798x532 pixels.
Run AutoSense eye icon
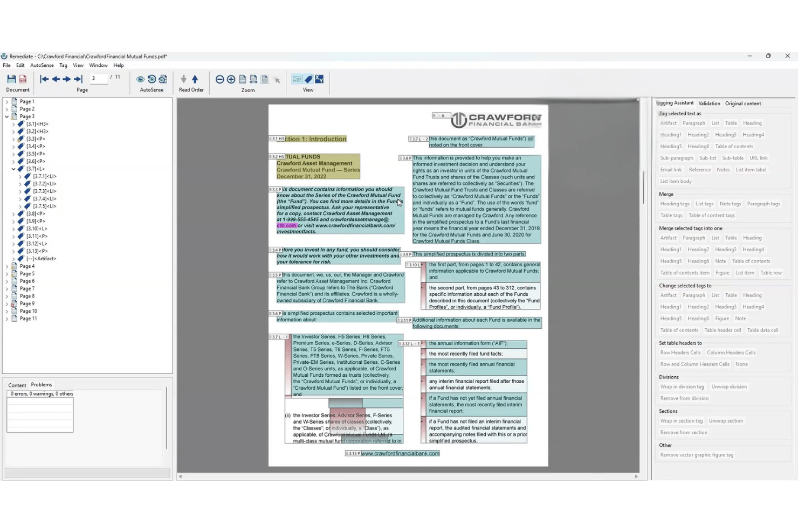coord(140,79)
